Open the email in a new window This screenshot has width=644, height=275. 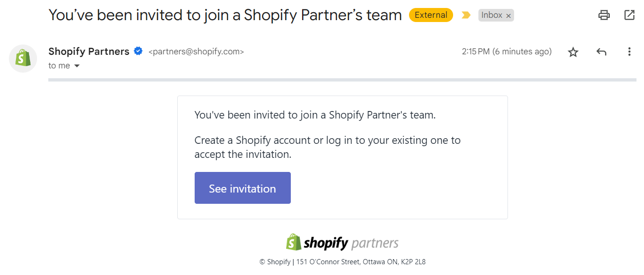pyautogui.click(x=629, y=15)
